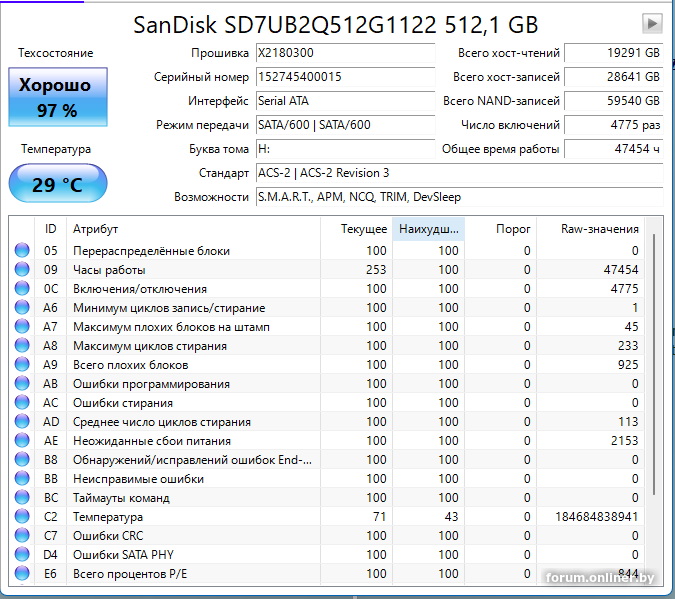This screenshot has width=675, height=599.
Task: Go to next disk with play arrow
Action: coord(652,23)
